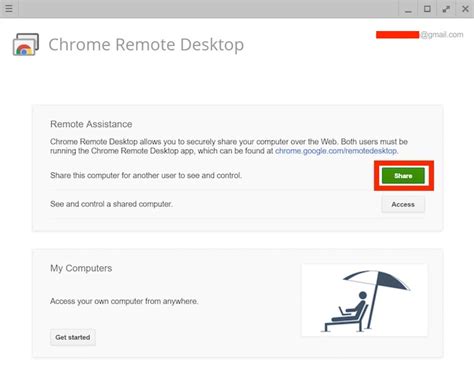The height and width of the screenshot is (375, 474).
Task: Click the Access button
Action: click(403, 204)
